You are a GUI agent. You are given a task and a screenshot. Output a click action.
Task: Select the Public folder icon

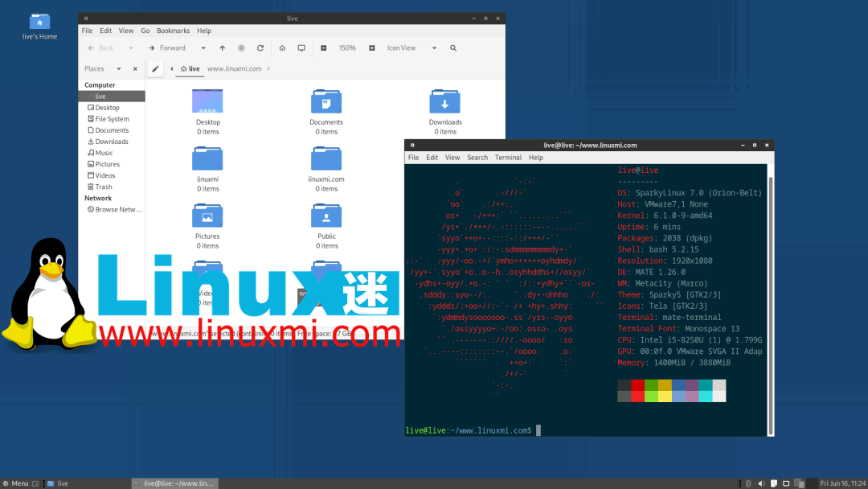click(326, 216)
